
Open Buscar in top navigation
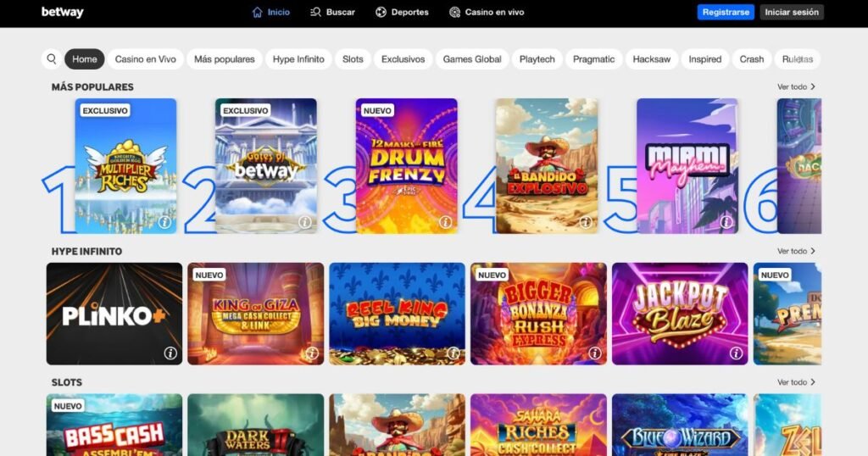[x=332, y=12]
